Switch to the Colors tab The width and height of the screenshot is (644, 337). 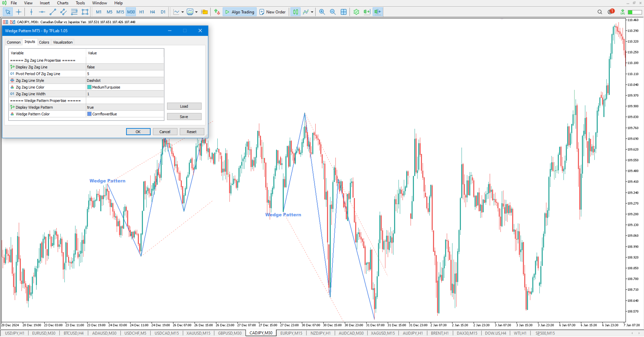tap(44, 42)
